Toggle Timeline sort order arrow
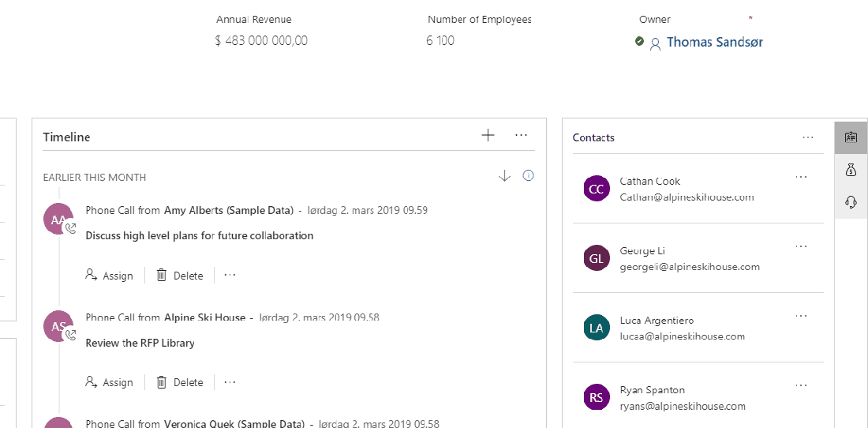This screenshot has width=868, height=428. click(505, 176)
